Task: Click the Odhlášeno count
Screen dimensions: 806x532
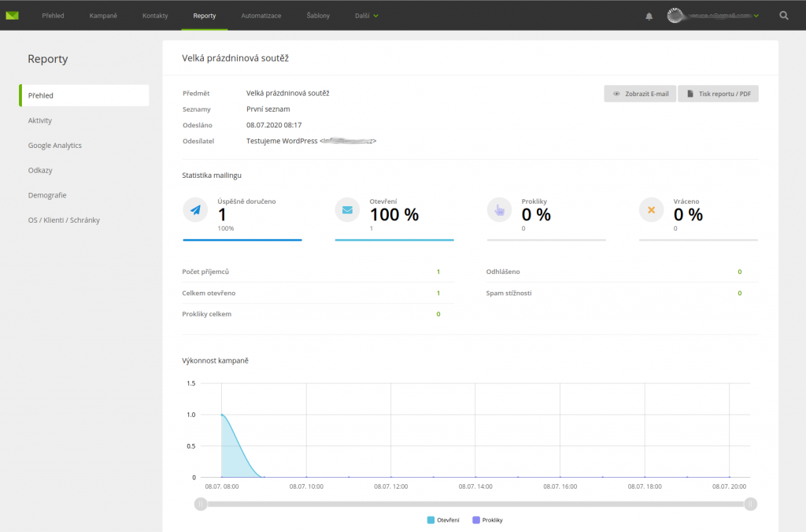Action: click(740, 272)
